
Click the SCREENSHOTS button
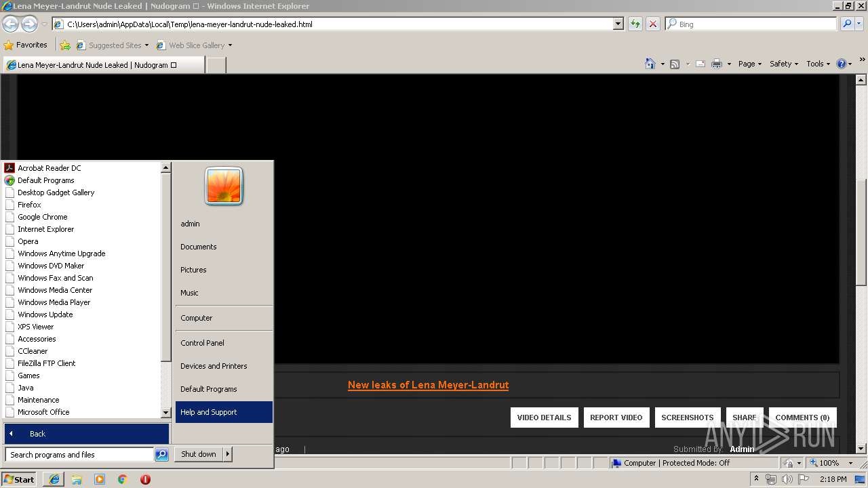coord(688,418)
